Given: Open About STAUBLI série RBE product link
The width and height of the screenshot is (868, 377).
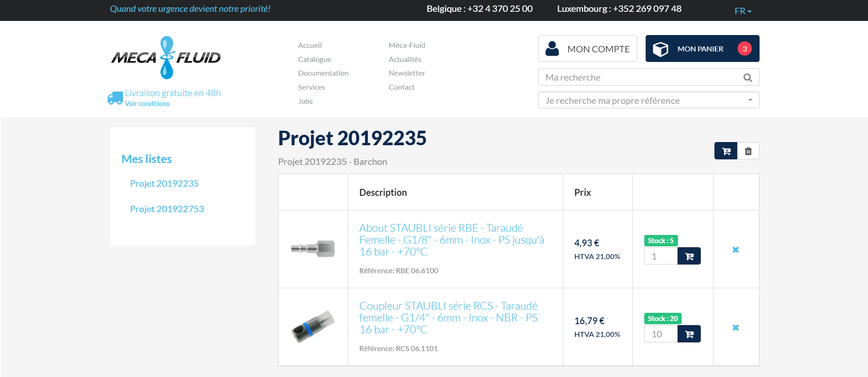Looking at the screenshot, I should click(x=452, y=240).
